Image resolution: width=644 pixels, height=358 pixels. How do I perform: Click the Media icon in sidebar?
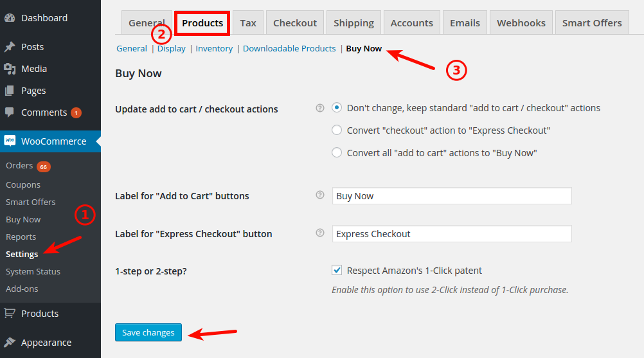[x=10, y=69]
